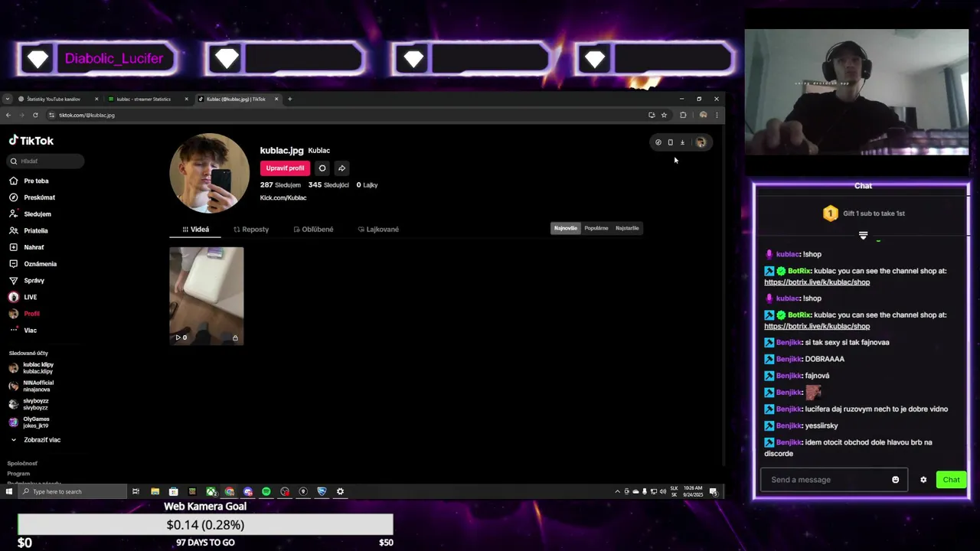Open the Kick.com/Kublac bio link
This screenshot has height=551, width=980.
[283, 197]
